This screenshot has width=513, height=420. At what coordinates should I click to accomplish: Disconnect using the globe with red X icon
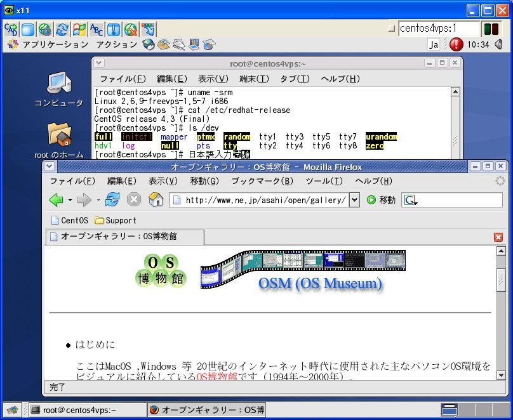pyautogui.click(x=131, y=29)
